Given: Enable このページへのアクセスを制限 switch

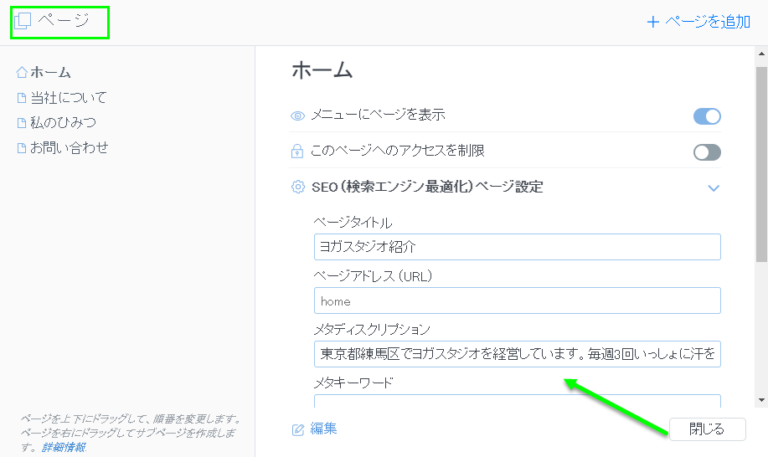Looking at the screenshot, I should pos(707,152).
